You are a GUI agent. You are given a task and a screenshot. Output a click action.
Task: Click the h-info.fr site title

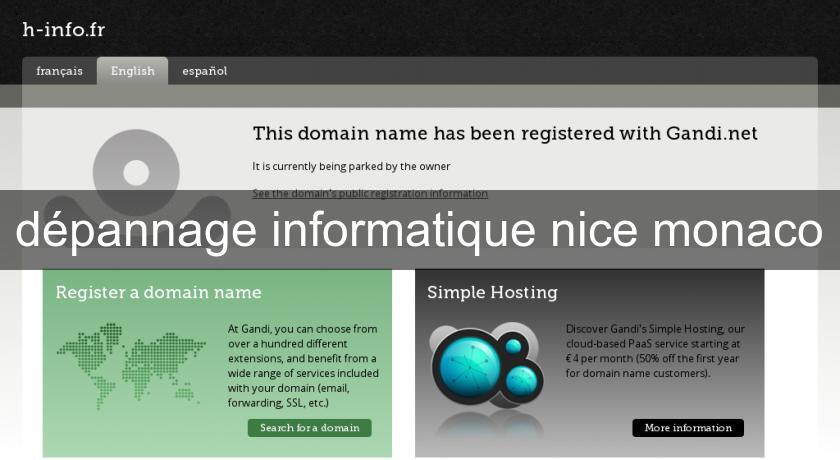(x=64, y=29)
